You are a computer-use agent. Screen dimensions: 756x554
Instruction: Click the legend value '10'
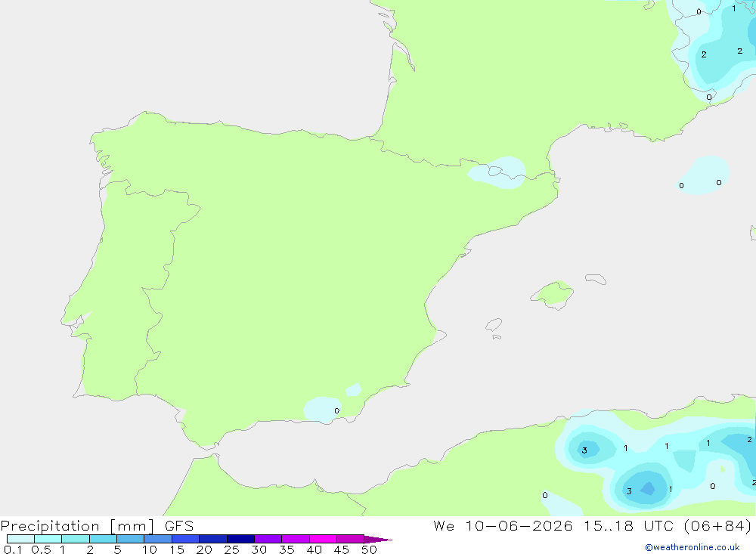[150, 549]
